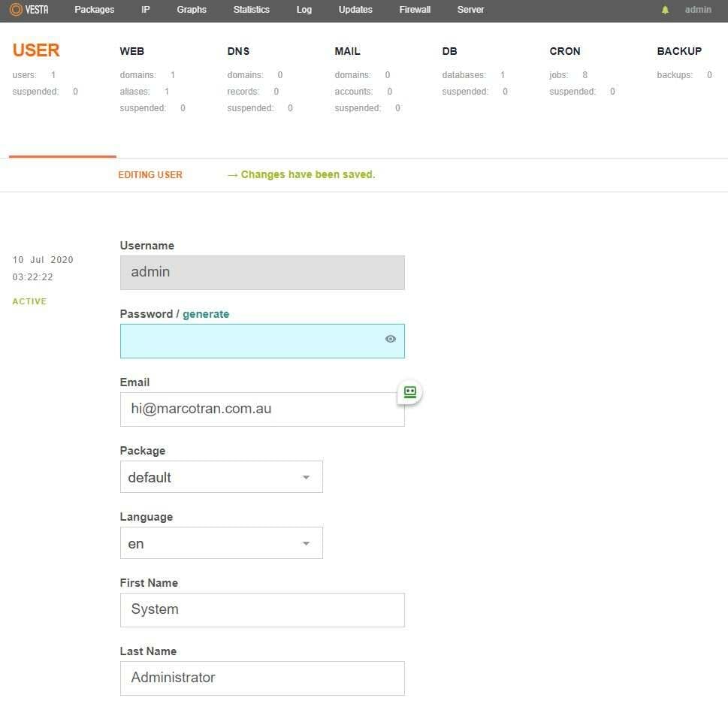Open the Language dropdown showing en
The height and width of the screenshot is (701, 728).
tap(221, 542)
